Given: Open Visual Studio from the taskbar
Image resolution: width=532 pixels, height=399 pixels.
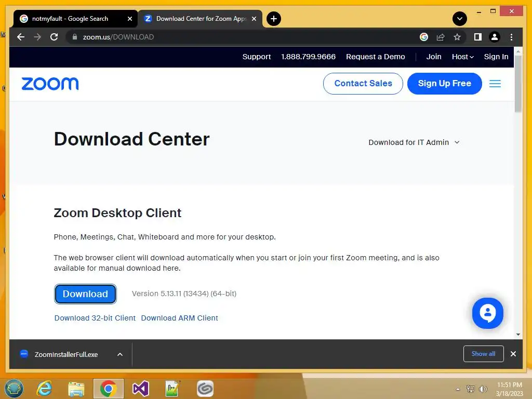Looking at the screenshot, I should point(140,389).
